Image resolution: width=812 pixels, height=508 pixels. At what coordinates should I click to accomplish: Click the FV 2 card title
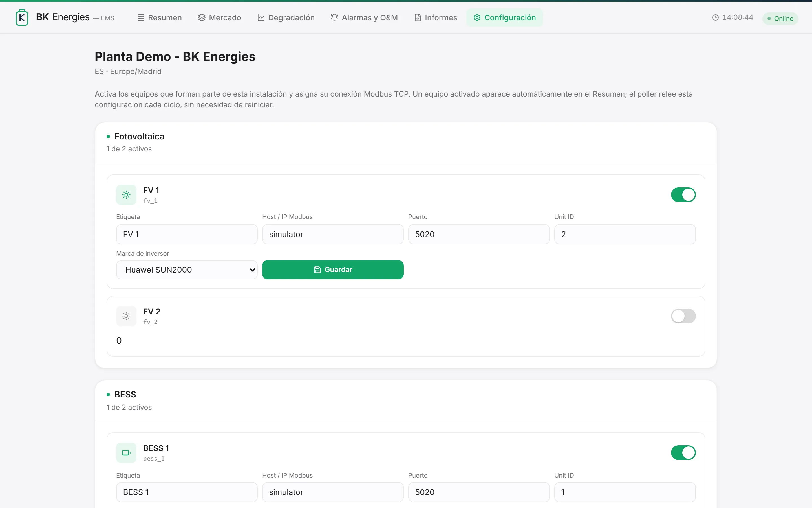coord(152,312)
